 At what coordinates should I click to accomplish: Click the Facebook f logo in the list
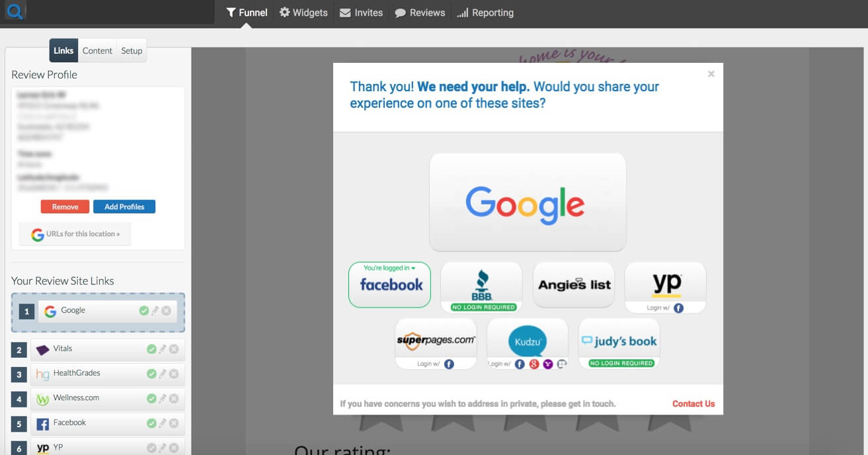click(42, 424)
